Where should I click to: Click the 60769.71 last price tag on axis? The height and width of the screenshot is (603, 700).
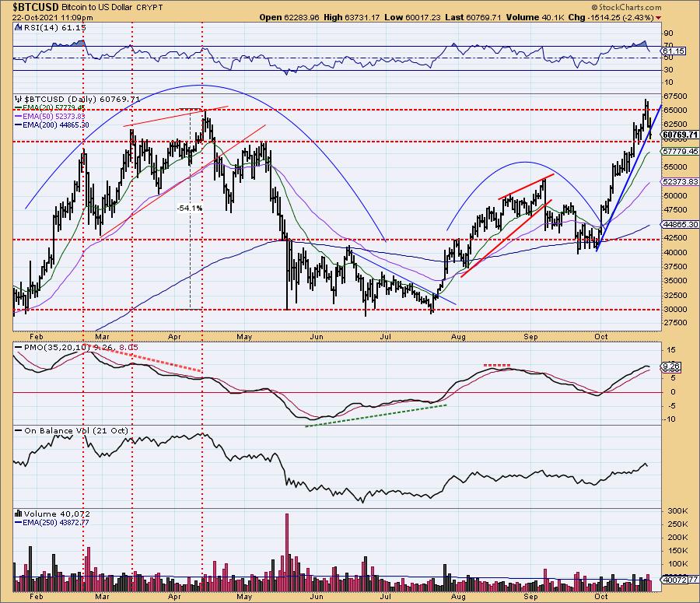(x=680, y=135)
